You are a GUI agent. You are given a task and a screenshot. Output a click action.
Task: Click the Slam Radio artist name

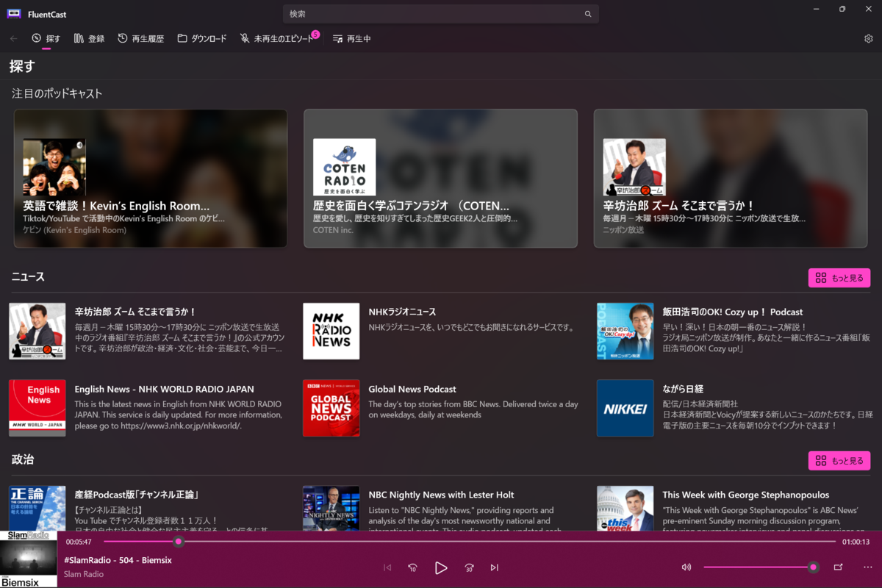(x=84, y=574)
